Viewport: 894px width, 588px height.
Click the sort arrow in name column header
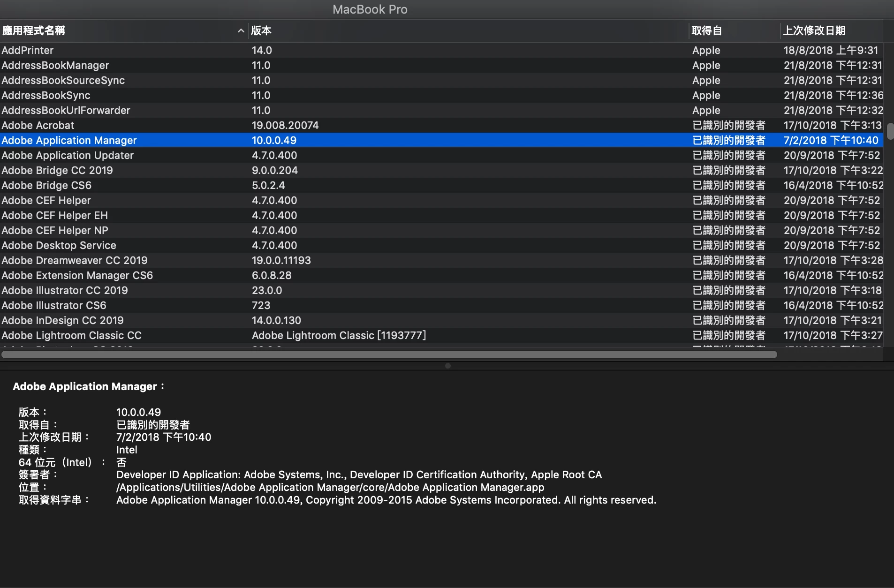click(241, 30)
